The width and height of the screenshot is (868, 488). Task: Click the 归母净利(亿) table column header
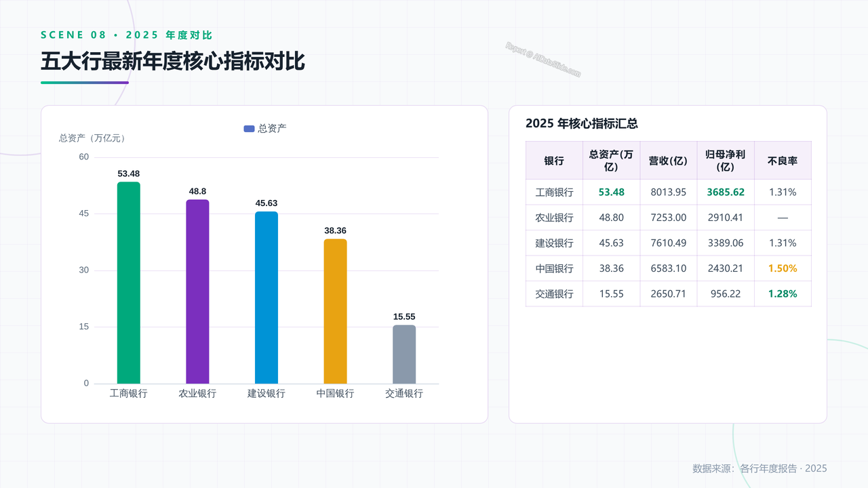[x=726, y=161]
